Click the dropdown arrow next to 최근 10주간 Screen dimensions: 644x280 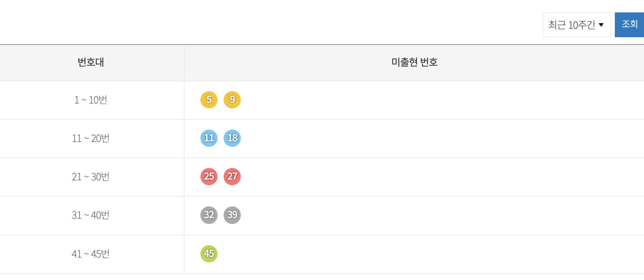point(602,24)
